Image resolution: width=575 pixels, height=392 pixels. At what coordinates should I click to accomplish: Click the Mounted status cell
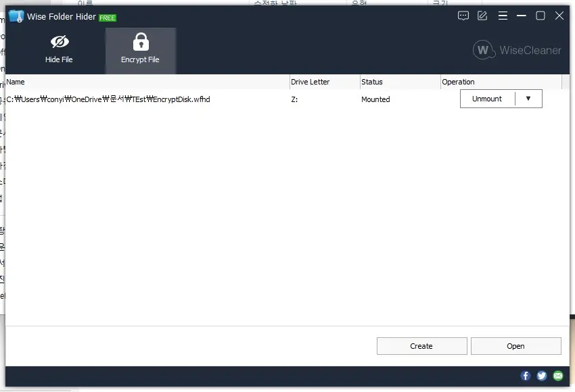[375, 99]
